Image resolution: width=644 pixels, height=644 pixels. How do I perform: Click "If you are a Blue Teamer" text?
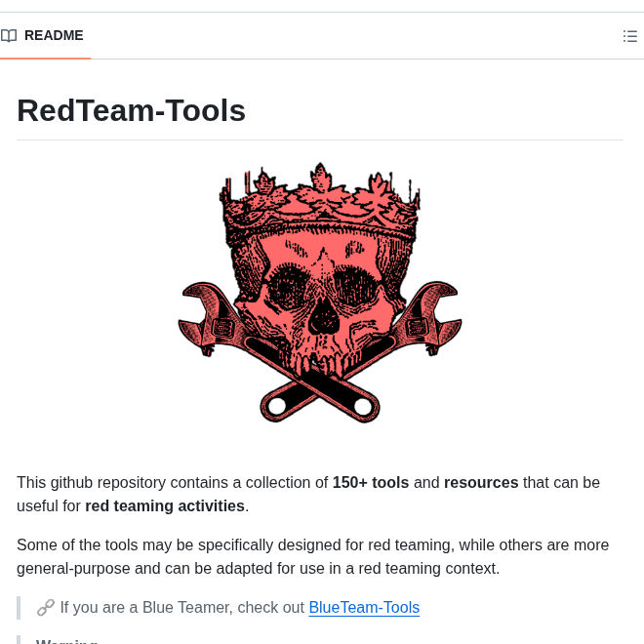[x=146, y=608]
